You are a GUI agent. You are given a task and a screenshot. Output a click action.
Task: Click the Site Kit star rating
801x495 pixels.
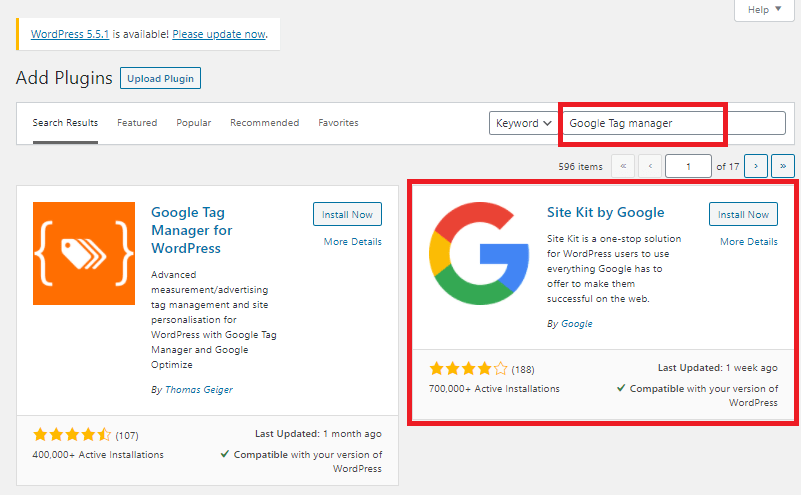pyautogui.click(x=468, y=369)
